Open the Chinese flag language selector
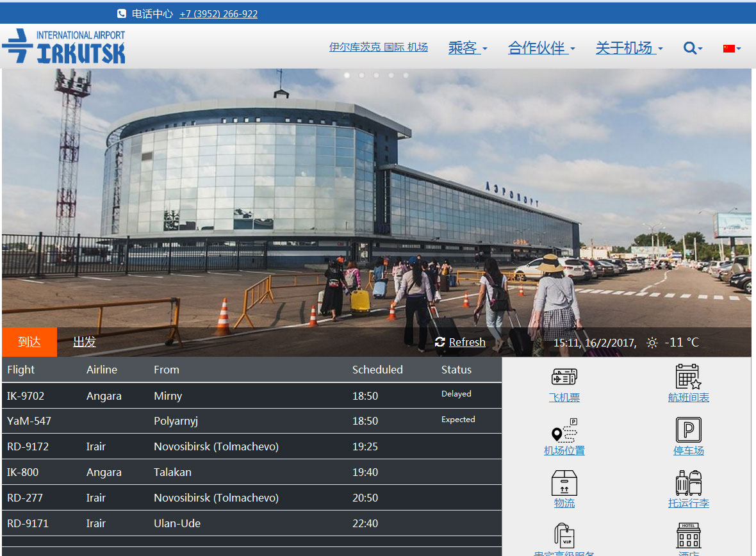 (732, 48)
